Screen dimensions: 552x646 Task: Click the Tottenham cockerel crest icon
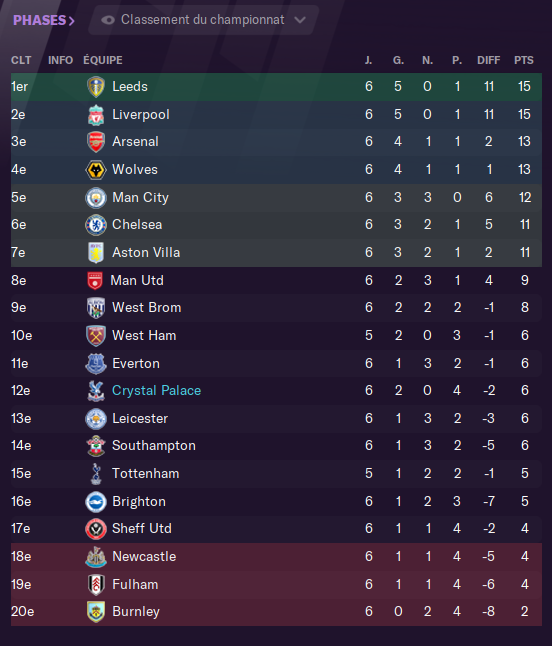(x=96, y=474)
